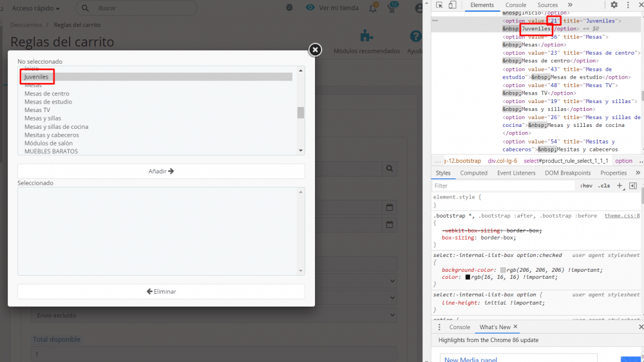
Task: Open the trophy icon beside the bell
Action: [392, 8]
